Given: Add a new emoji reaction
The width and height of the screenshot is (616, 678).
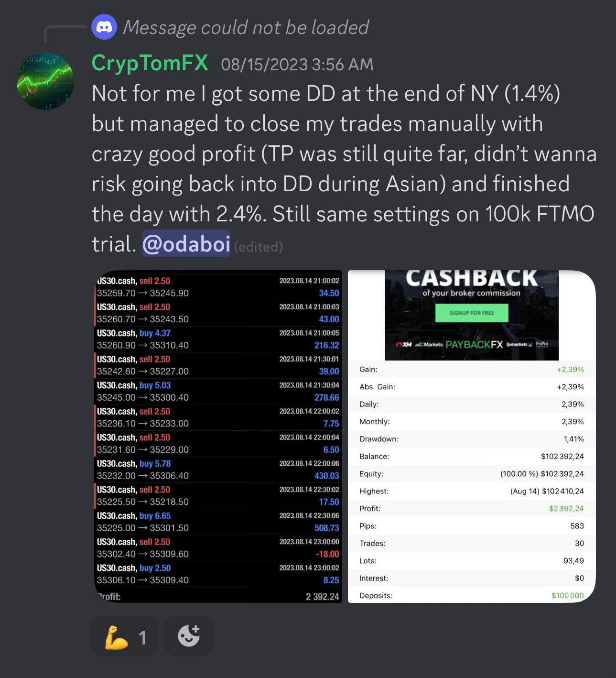Looking at the screenshot, I should [x=189, y=636].
